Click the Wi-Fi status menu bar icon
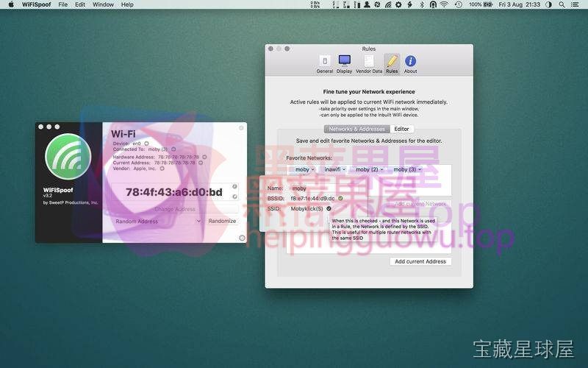 445,4
